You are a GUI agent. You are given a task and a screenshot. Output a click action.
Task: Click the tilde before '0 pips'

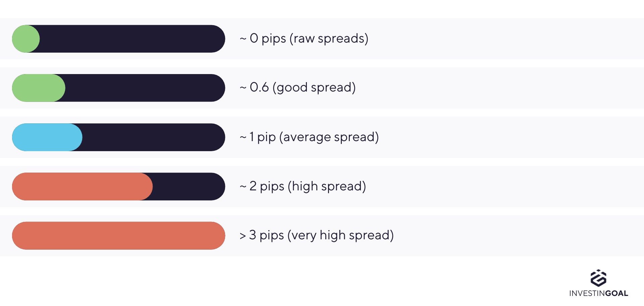(x=243, y=39)
